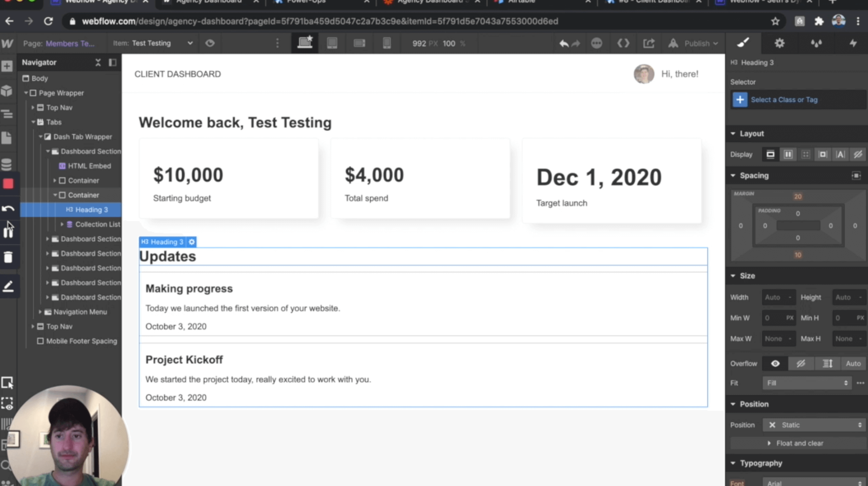Click the top margin value of 20
The width and height of the screenshot is (868, 486).
[798, 196]
